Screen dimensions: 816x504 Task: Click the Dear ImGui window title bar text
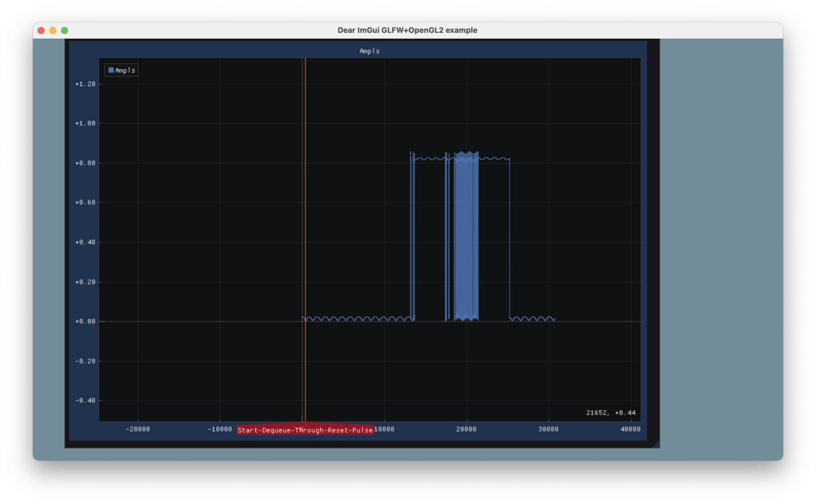tap(408, 30)
